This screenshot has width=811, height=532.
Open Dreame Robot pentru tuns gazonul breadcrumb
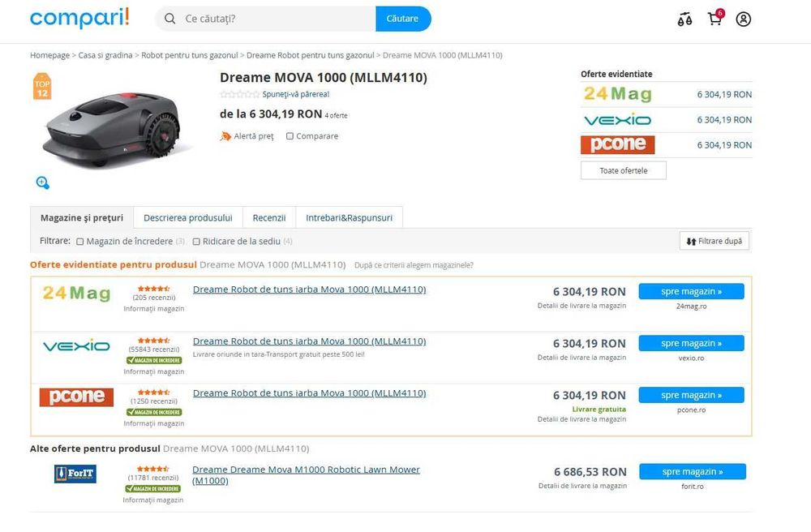click(x=311, y=55)
